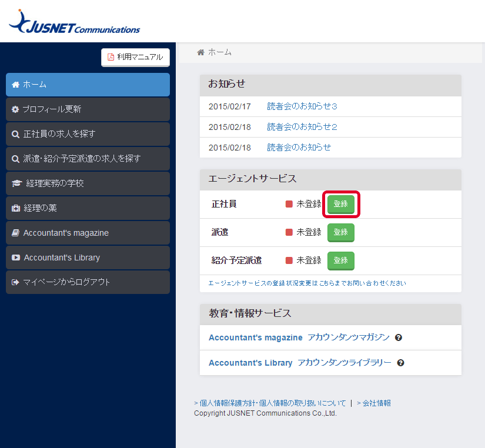The height and width of the screenshot is (448, 485).
Task: Click the red status square for 正社員
Action: point(289,204)
